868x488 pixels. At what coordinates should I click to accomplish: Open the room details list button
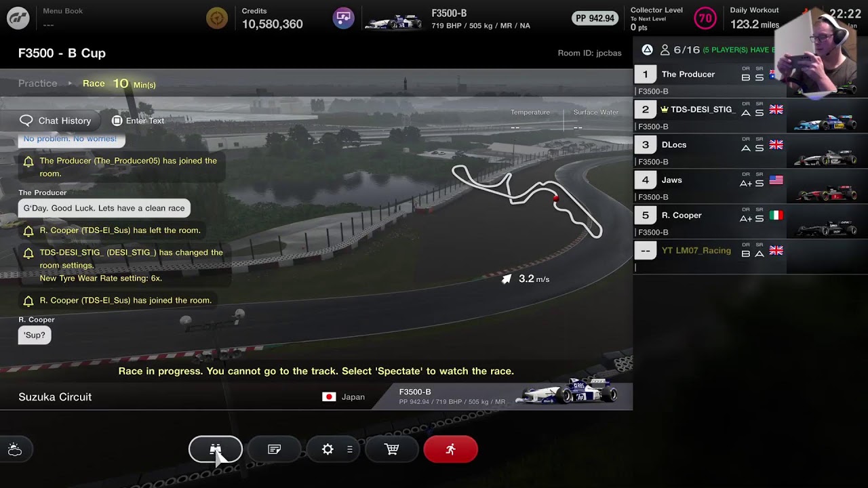tap(274, 449)
